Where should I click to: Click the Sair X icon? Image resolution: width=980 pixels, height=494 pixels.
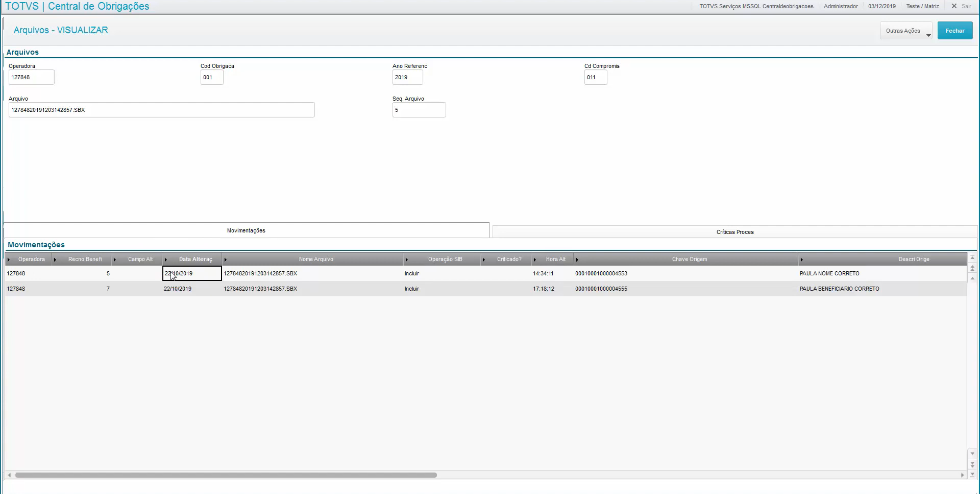tap(954, 6)
